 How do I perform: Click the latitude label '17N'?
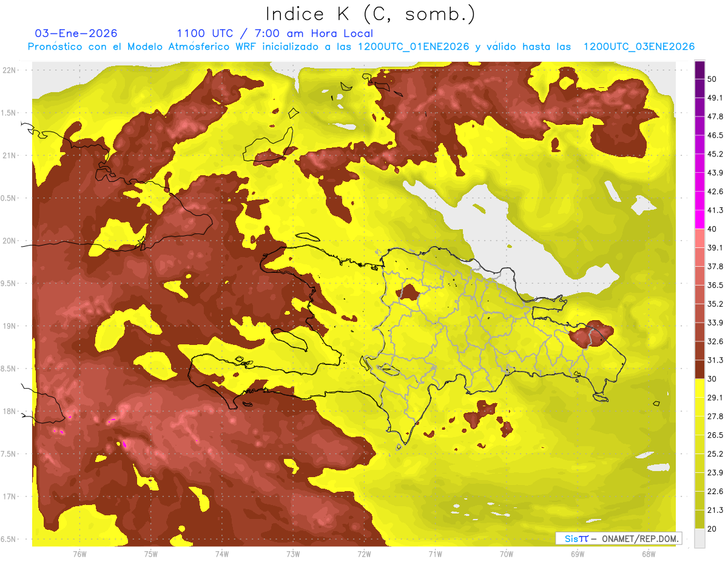tap(10, 497)
